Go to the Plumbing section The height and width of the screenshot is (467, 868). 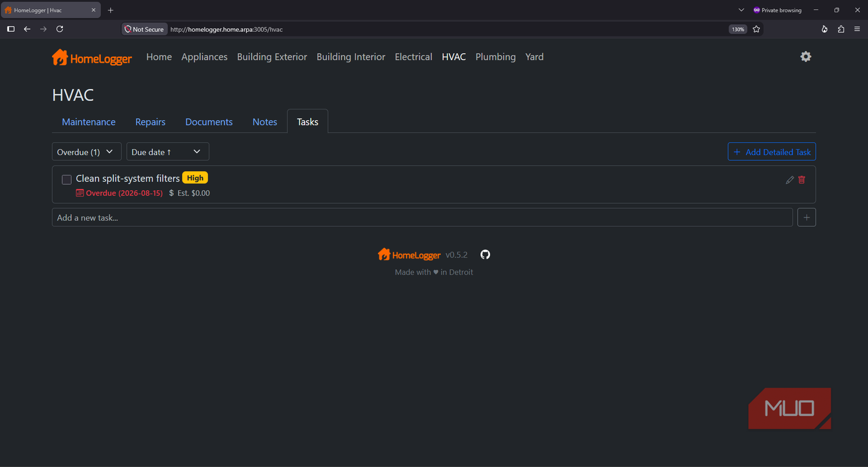pyautogui.click(x=495, y=57)
